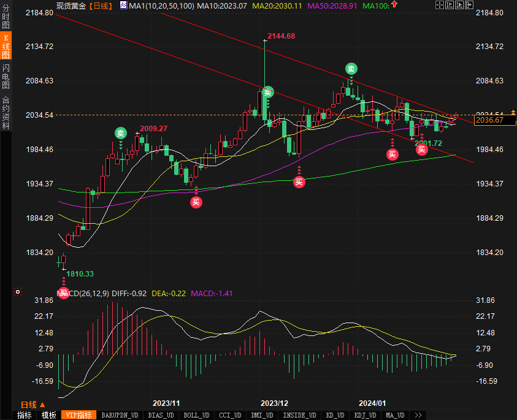Click the green 卖 marker above January peak
The width and height of the screenshot is (517, 420).
point(351,69)
